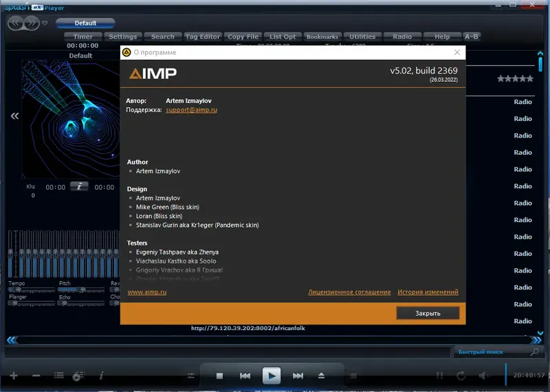Image resolution: width=550 pixels, height=392 pixels.
Task: Click the playlist playback mode icon
Action: pos(78,376)
